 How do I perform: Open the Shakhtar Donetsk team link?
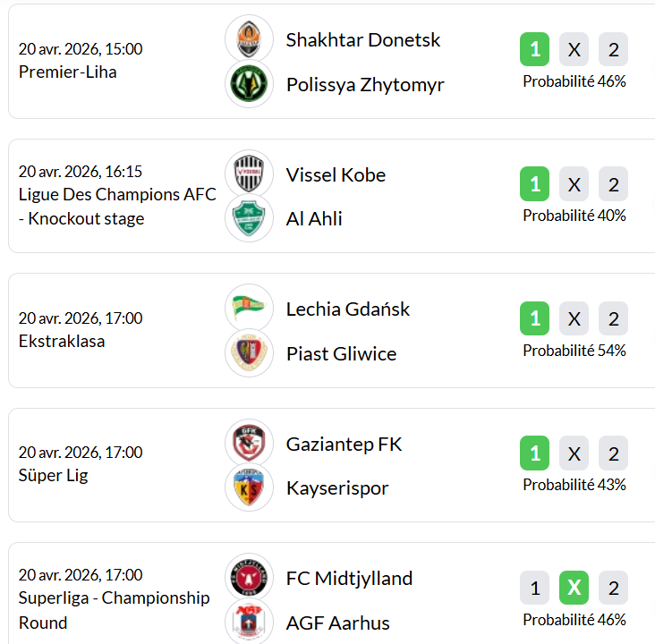(363, 40)
